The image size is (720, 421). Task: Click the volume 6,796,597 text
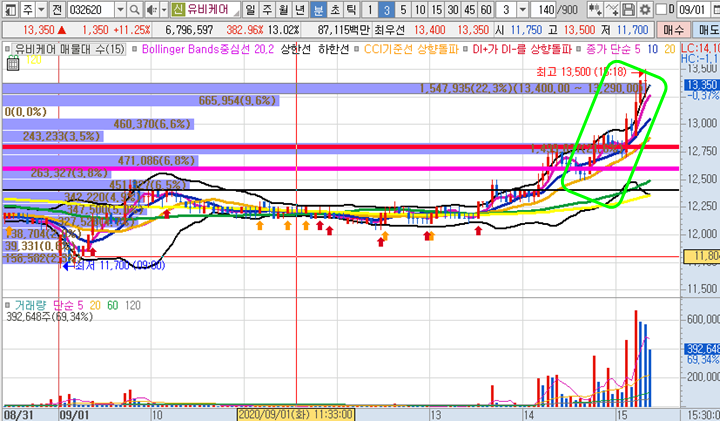189,30
